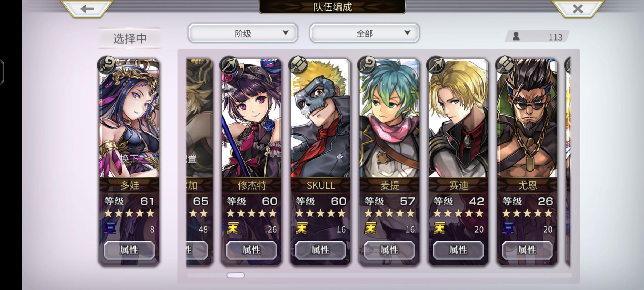Click the spear icon on 修杰特's card
The width and height of the screenshot is (644, 290).
pyautogui.click(x=229, y=65)
